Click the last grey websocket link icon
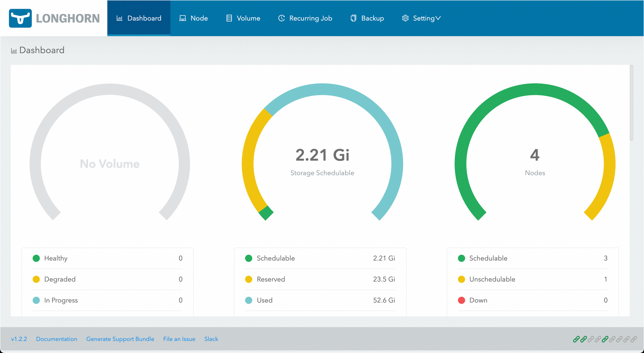This screenshot has width=644, height=353. [x=634, y=339]
